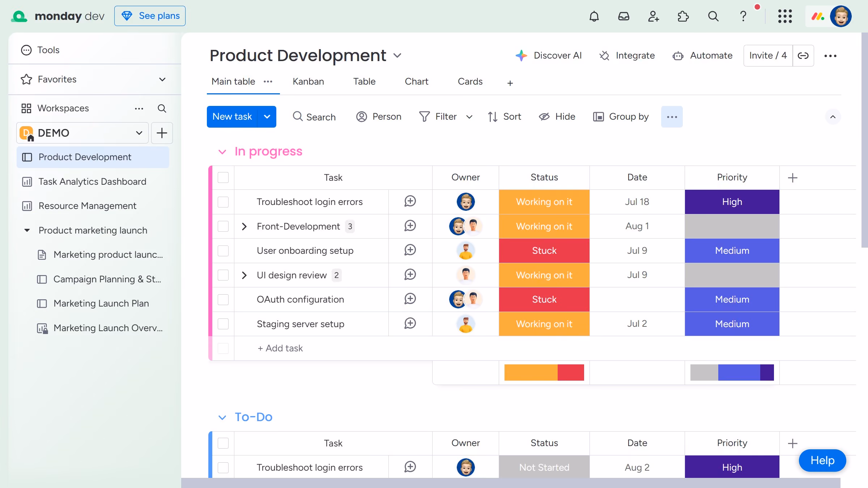Check the Front-Development row
Screen dimensions: 868x488
223,226
